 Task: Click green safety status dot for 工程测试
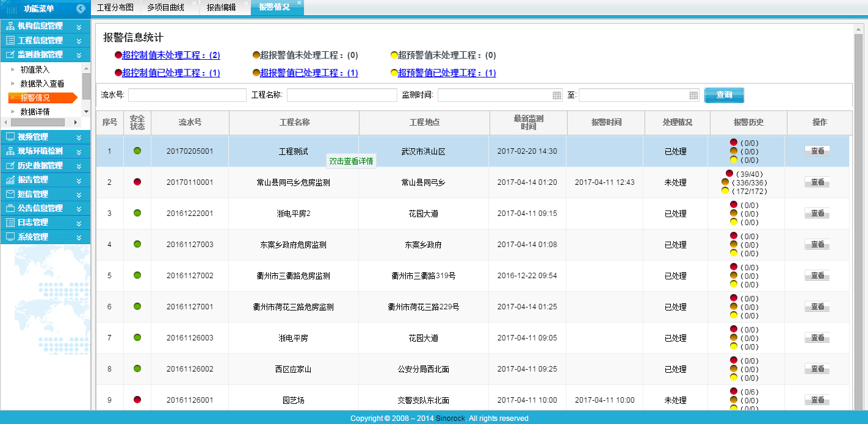point(137,151)
